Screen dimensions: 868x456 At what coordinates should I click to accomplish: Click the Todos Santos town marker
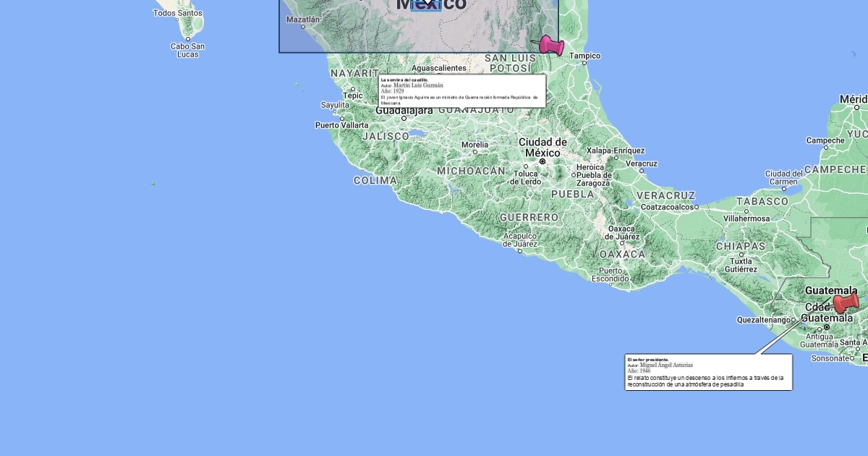pyautogui.click(x=179, y=20)
